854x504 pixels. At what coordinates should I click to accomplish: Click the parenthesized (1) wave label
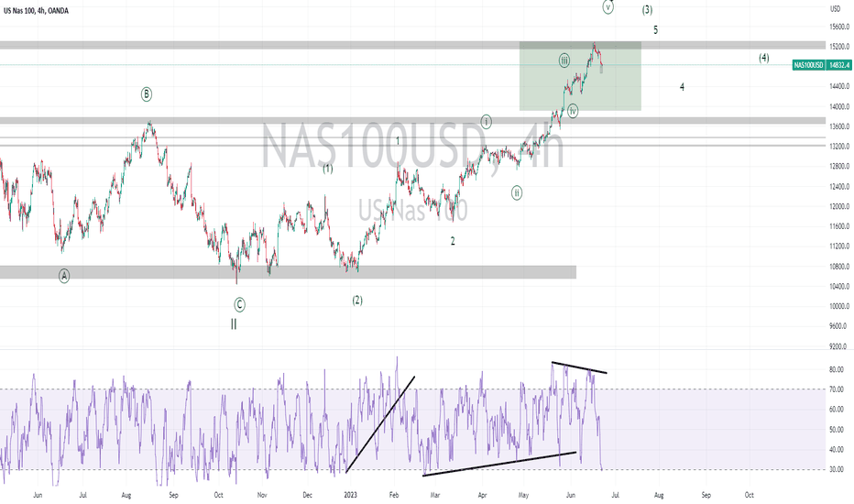coord(327,169)
